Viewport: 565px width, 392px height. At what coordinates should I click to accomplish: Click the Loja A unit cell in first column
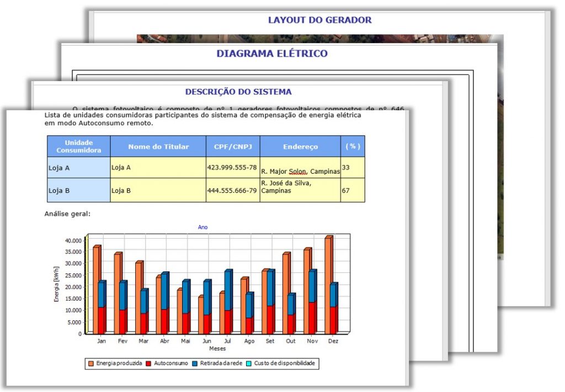[78, 168]
